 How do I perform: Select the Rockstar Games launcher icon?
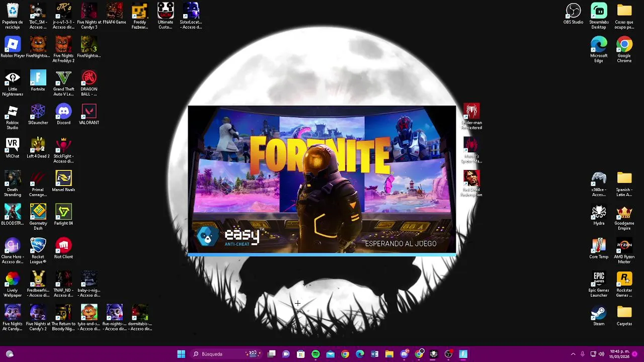[x=624, y=285]
